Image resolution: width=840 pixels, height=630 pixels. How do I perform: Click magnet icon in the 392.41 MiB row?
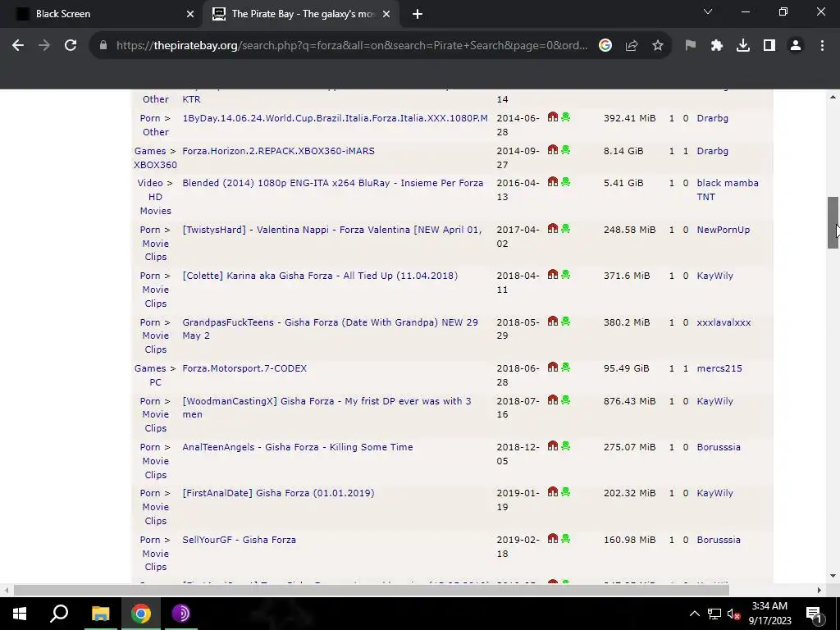553,117
